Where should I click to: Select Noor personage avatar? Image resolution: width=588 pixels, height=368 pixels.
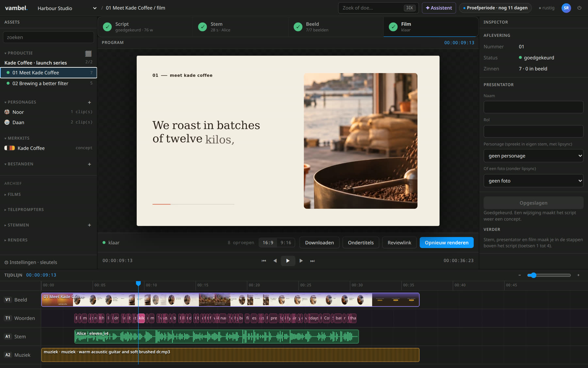7,112
